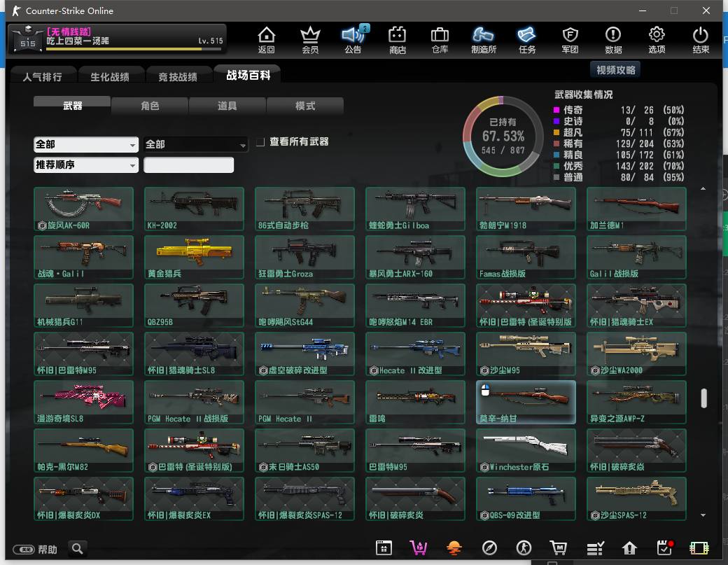Screen dimensions: 728x565
Task: Click the M shopping cart icon
Action: (x=559, y=548)
